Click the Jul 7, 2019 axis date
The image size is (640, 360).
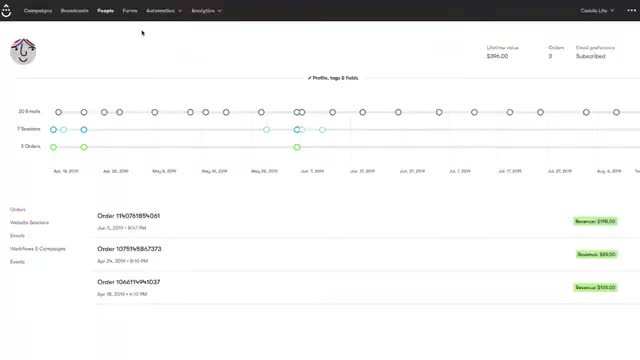460,171
